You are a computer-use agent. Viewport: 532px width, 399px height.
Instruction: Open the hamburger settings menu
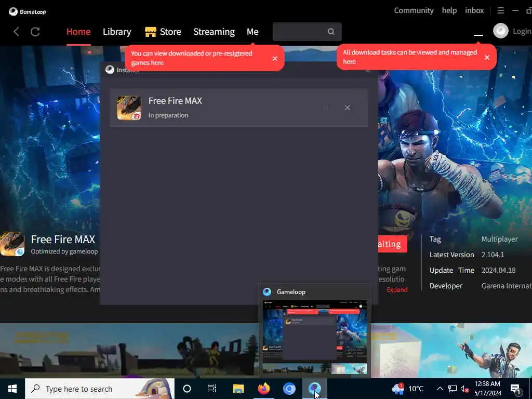[501, 10]
